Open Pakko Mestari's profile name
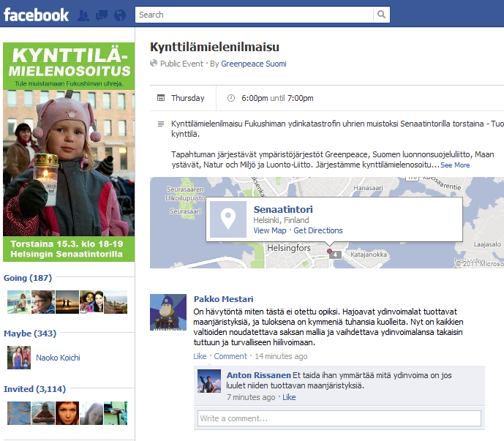Image resolution: width=504 pixels, height=441 pixels. pos(223,299)
